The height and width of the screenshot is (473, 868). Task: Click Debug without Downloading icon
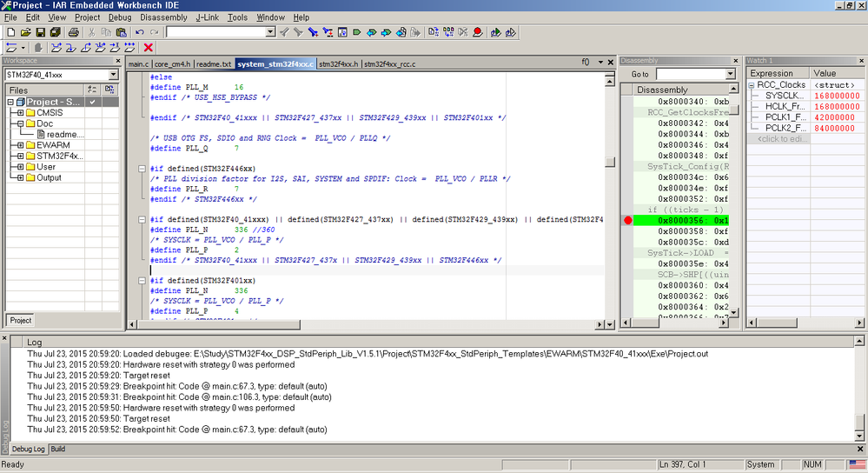pos(510,32)
